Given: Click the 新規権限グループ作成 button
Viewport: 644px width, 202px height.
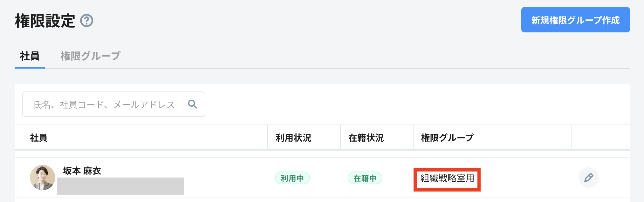Looking at the screenshot, I should [x=575, y=20].
